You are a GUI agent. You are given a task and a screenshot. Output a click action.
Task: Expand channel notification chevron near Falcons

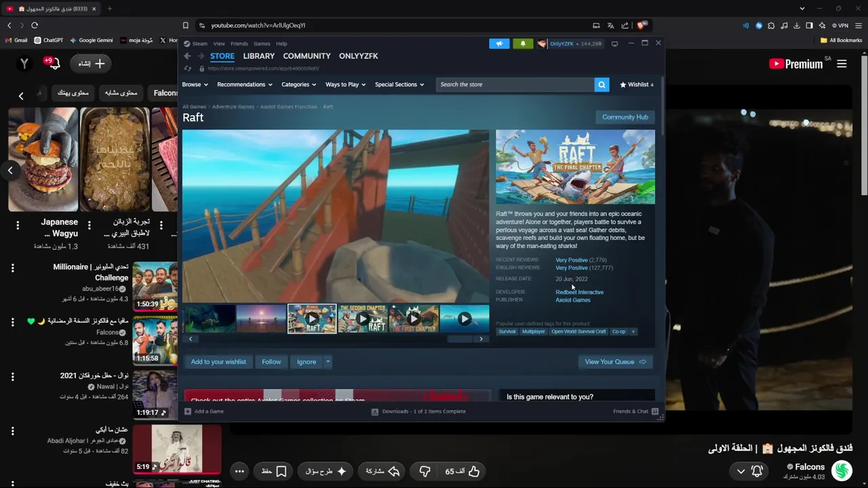741,470
